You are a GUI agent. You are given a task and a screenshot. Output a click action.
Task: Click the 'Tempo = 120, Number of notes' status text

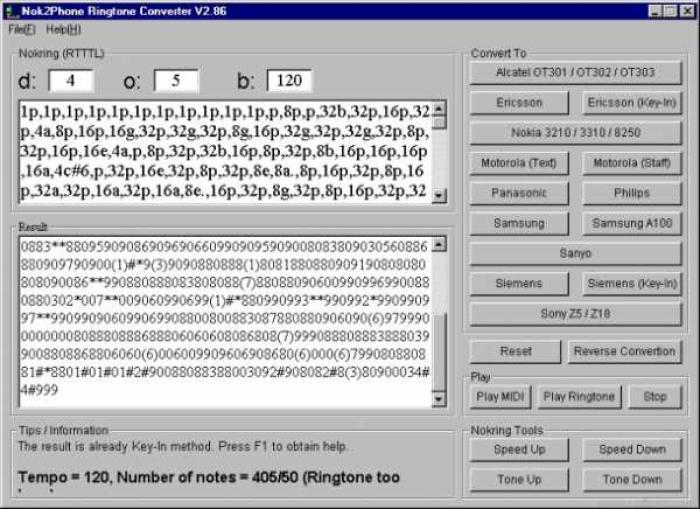point(209,478)
